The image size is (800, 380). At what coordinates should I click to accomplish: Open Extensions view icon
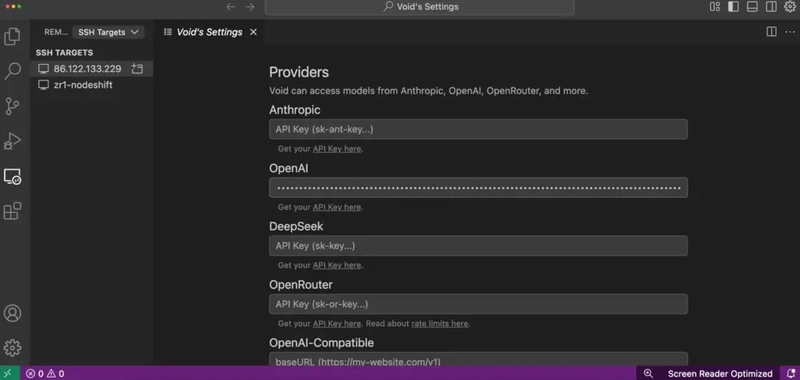click(12, 211)
